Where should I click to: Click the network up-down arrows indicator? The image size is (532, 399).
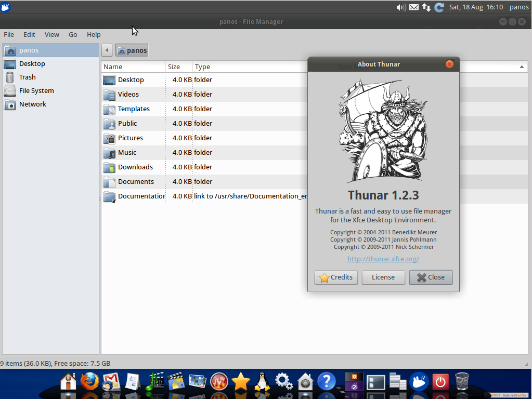pos(426,7)
